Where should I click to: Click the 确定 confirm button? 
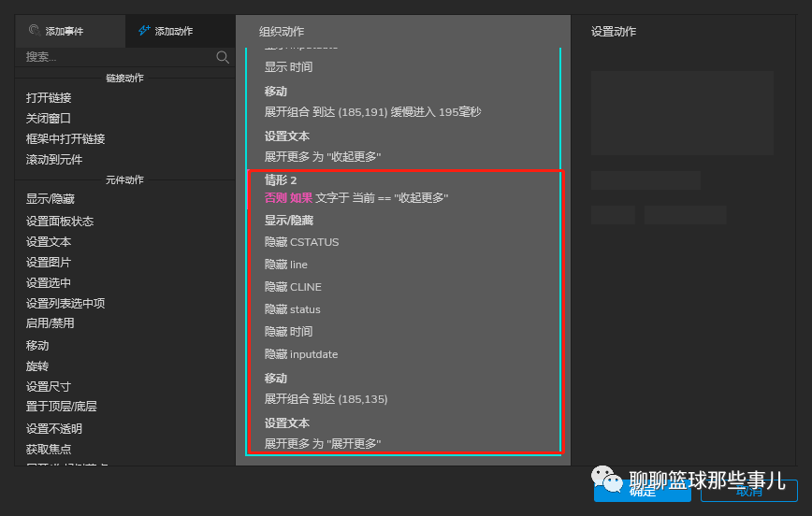tap(642, 491)
